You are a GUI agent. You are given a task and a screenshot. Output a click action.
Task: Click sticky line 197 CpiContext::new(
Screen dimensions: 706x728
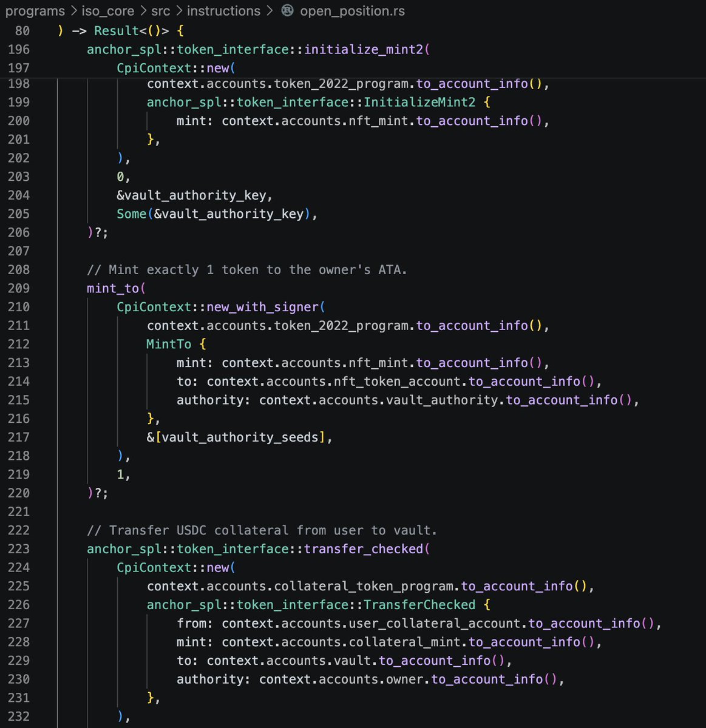point(176,68)
